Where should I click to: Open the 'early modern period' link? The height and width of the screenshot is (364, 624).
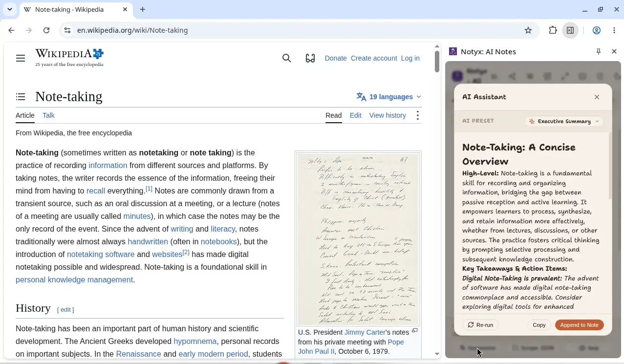coord(213,354)
